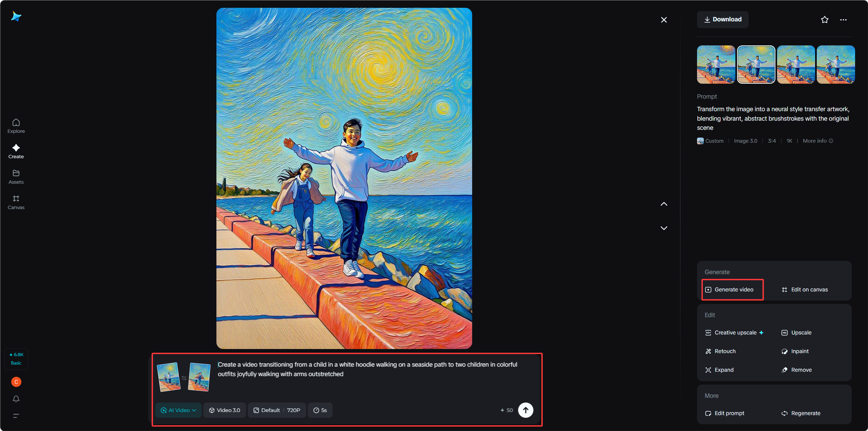868x431 pixels.
Task: Open the Explore home page
Action: tap(16, 126)
